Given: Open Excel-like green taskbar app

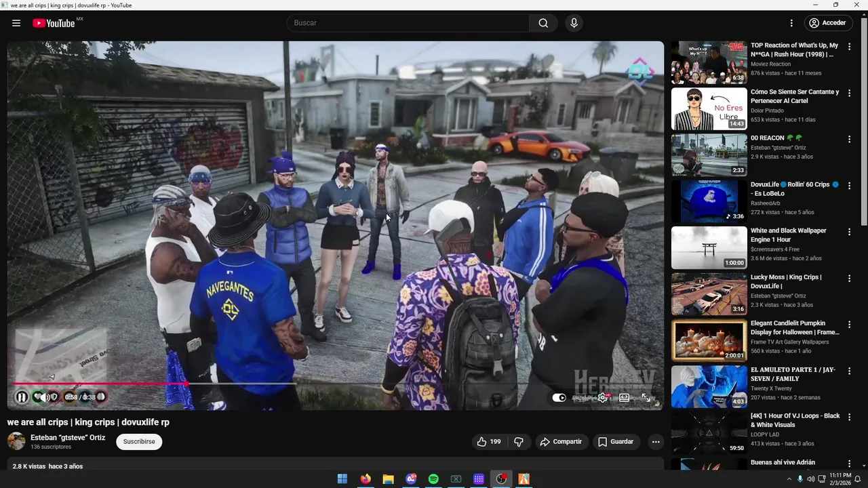Looking at the screenshot, I should point(456,479).
